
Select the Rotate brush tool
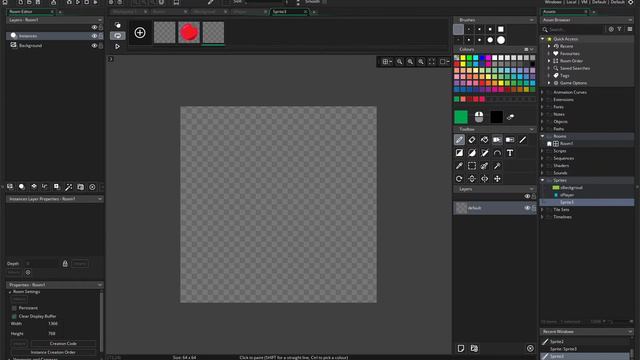point(459,179)
